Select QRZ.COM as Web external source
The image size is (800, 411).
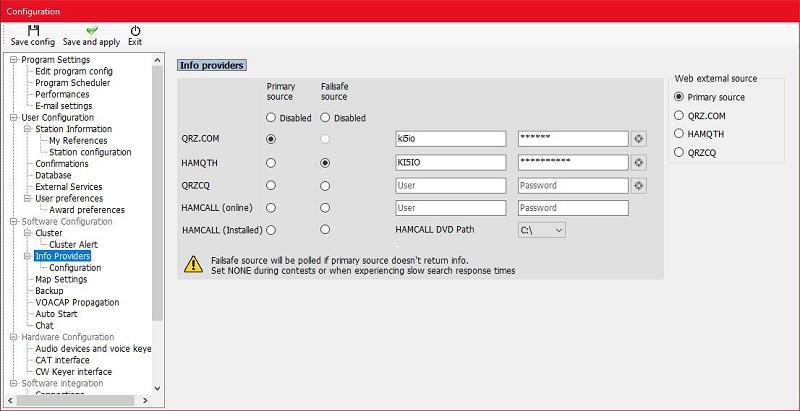pyautogui.click(x=679, y=116)
